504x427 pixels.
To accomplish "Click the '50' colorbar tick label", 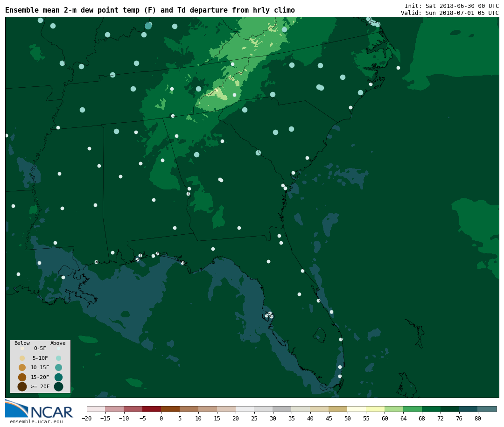I will click(x=348, y=418).
